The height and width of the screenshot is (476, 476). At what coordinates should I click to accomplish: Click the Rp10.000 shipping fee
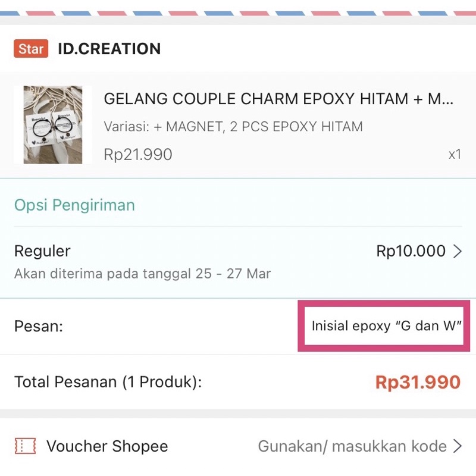coord(411,251)
